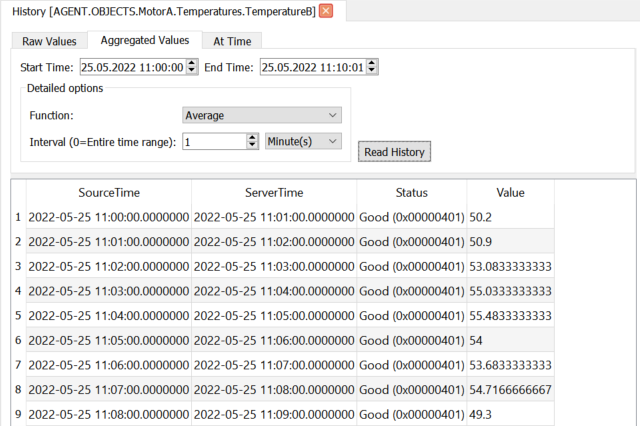Select row header number 1

pos(18,217)
